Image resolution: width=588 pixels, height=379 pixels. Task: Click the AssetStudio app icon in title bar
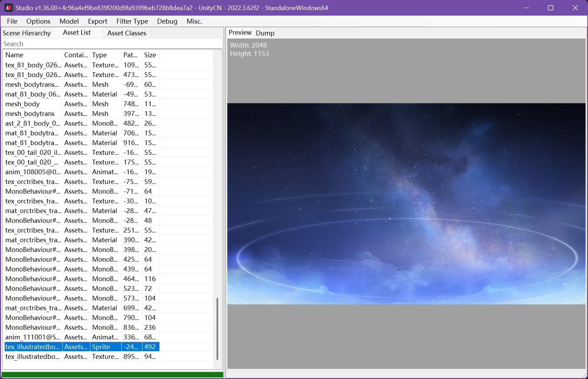coord(9,8)
